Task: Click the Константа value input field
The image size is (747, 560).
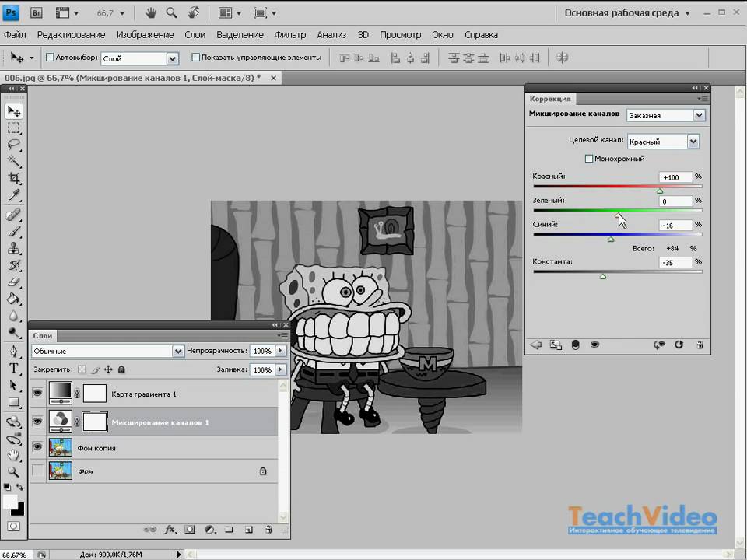Action: tap(674, 263)
